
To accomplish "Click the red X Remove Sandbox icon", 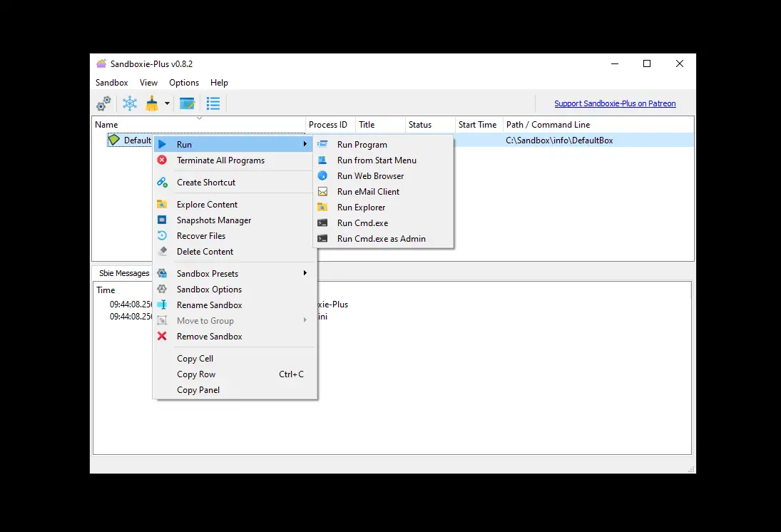I will point(162,336).
